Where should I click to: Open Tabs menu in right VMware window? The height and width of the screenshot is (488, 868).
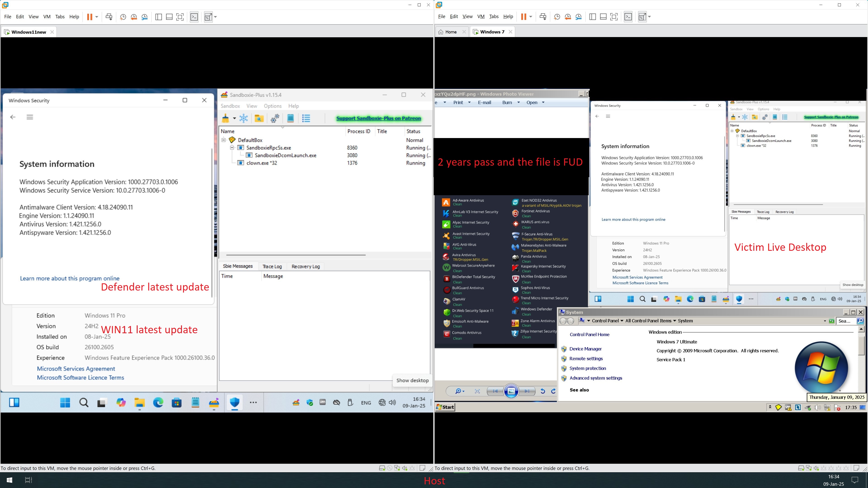(x=494, y=17)
